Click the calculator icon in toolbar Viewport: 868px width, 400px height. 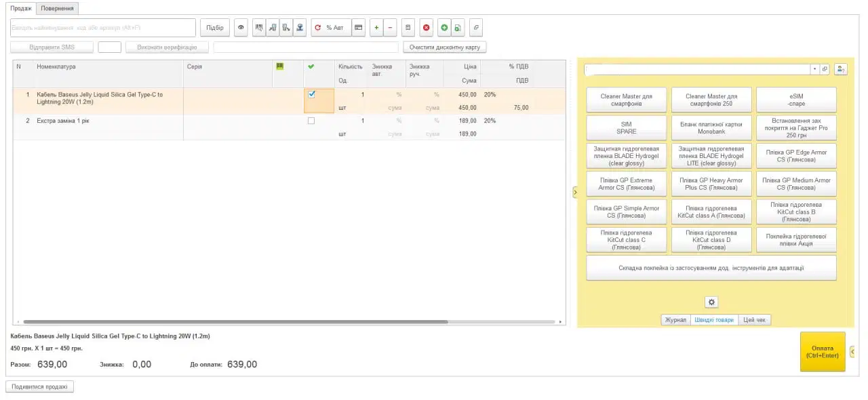point(408,28)
